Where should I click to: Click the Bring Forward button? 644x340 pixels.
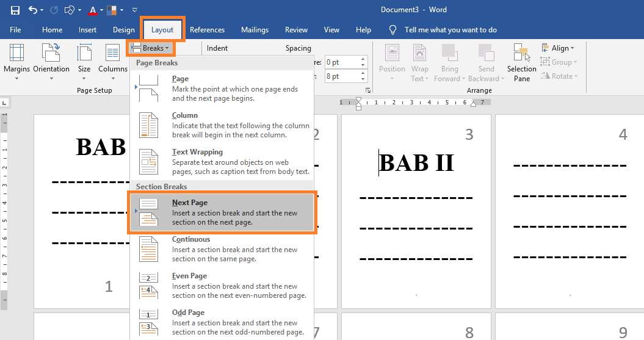coord(449,62)
